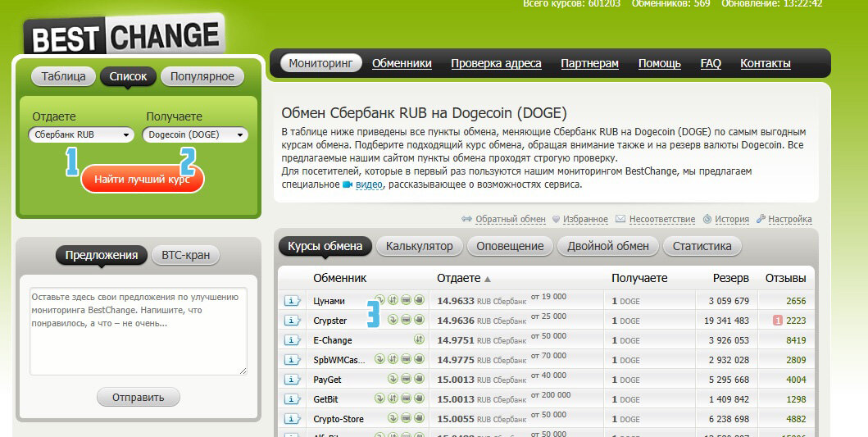Sort by the Отдаете column header
The width and height of the screenshot is (868, 437).
coord(463,278)
